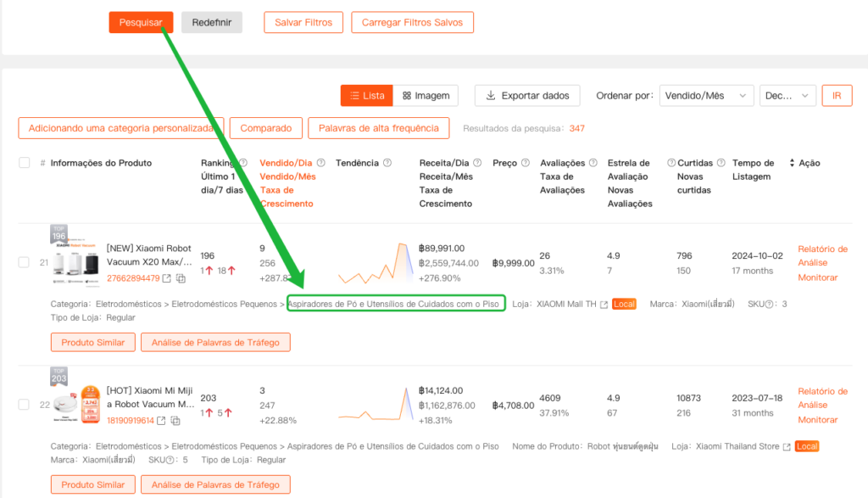Click help icon next to Ranking header
Viewport: 868px width, 498px height.
point(242,163)
